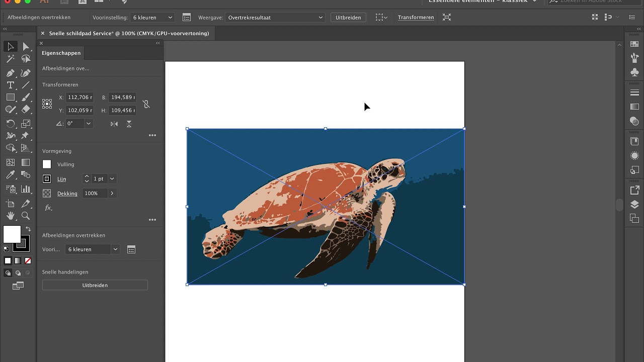The height and width of the screenshot is (362, 644).
Task: Choose a reference point in the locator
Action: (47, 104)
